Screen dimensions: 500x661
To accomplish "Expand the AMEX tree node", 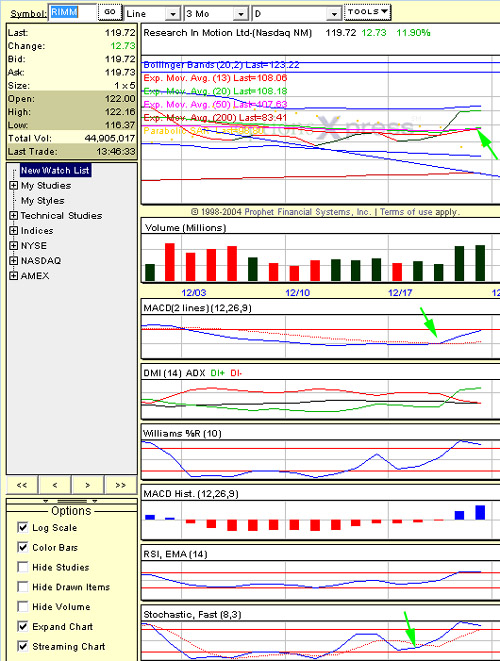I will click(x=13, y=276).
